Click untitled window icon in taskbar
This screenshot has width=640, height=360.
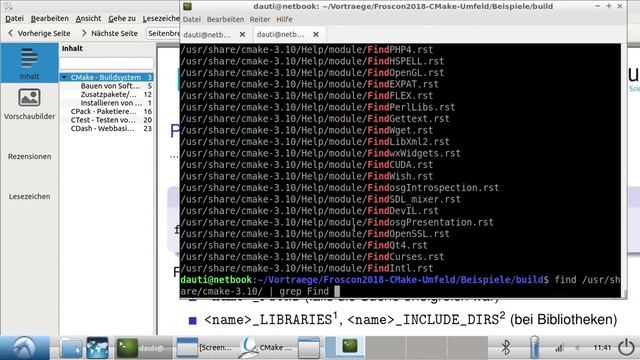(x=309, y=348)
